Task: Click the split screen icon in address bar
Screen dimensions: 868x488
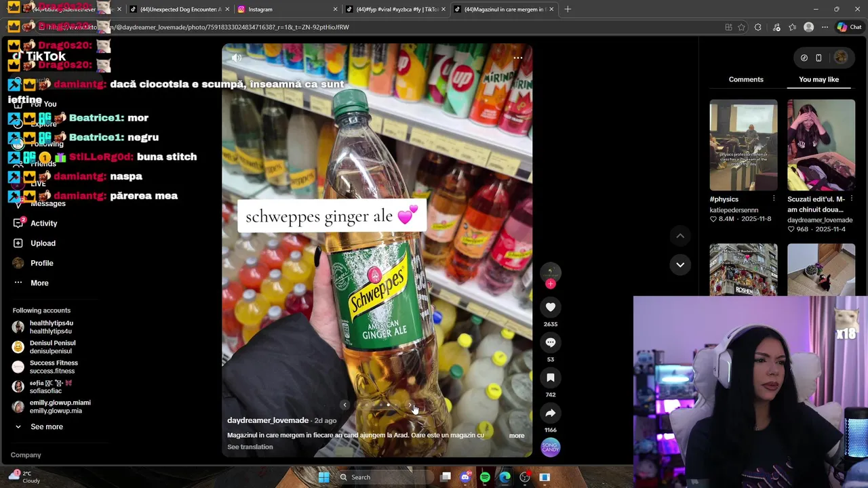Action: click(728, 27)
